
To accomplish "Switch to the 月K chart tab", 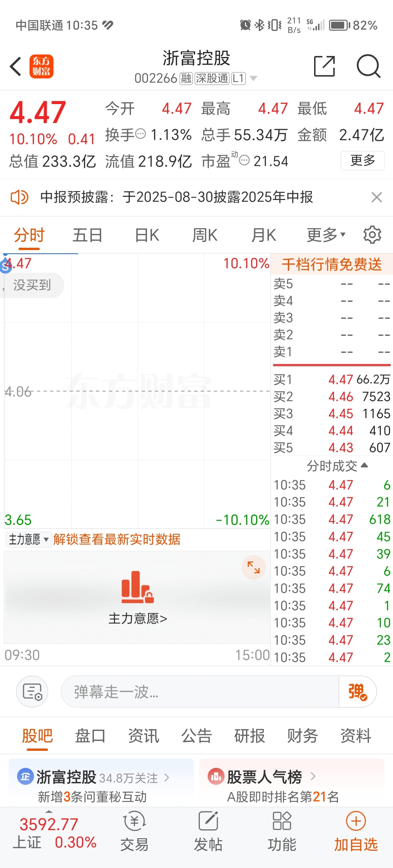I will coord(263,235).
